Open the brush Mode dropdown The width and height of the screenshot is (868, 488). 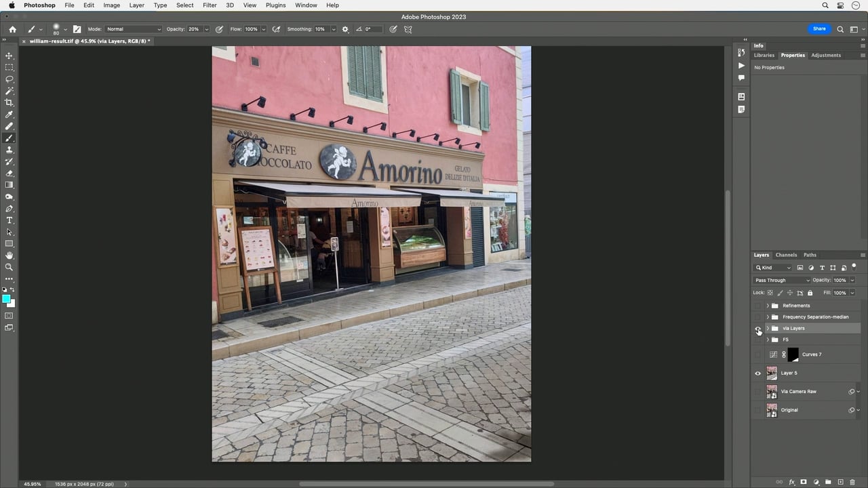(134, 29)
